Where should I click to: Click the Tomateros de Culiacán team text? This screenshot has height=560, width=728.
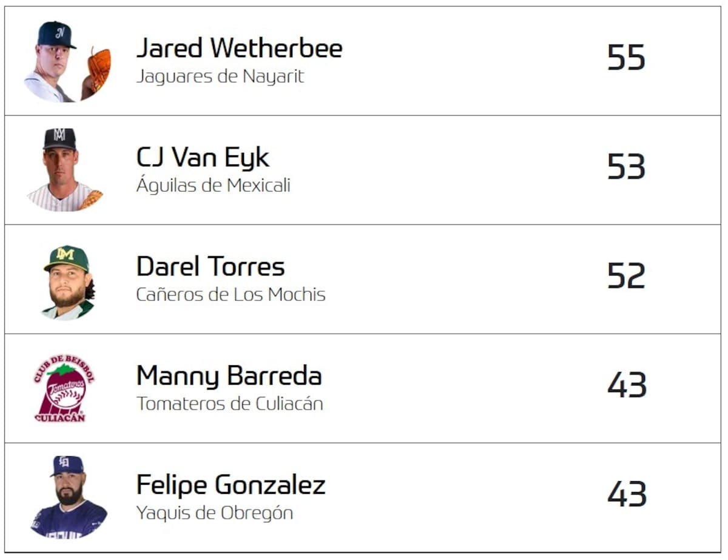point(229,404)
